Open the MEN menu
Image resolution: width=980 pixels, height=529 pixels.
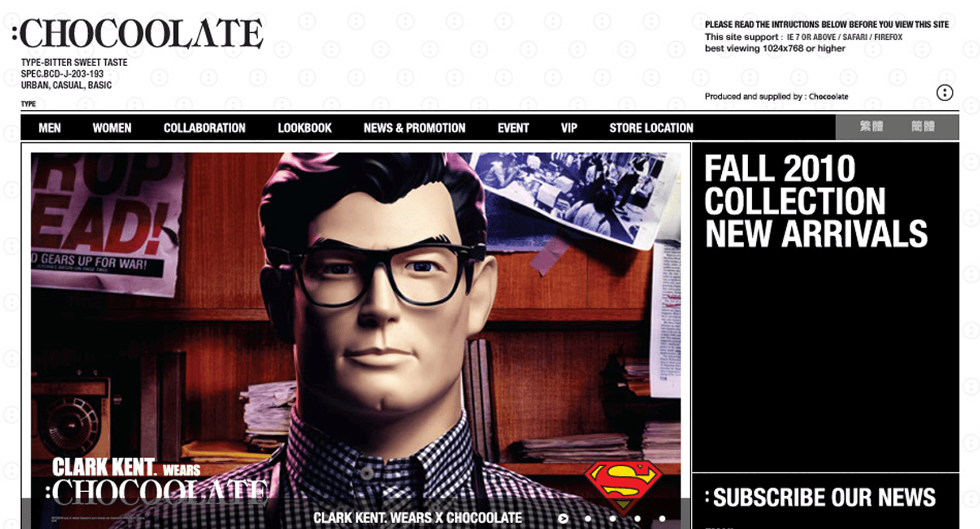(x=49, y=128)
